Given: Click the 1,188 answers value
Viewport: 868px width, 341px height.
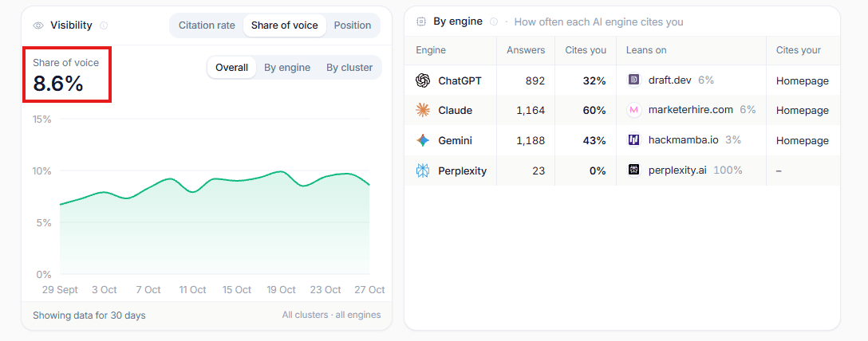Looking at the screenshot, I should (531, 140).
